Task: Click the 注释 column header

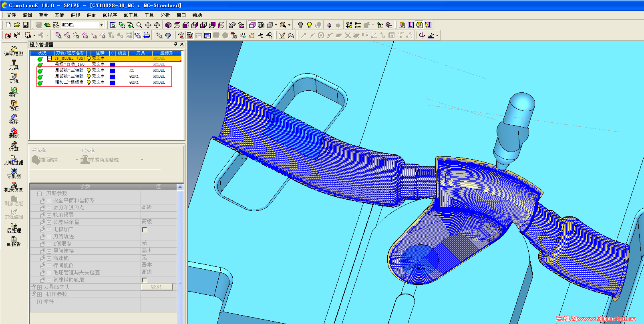Action: [100, 53]
